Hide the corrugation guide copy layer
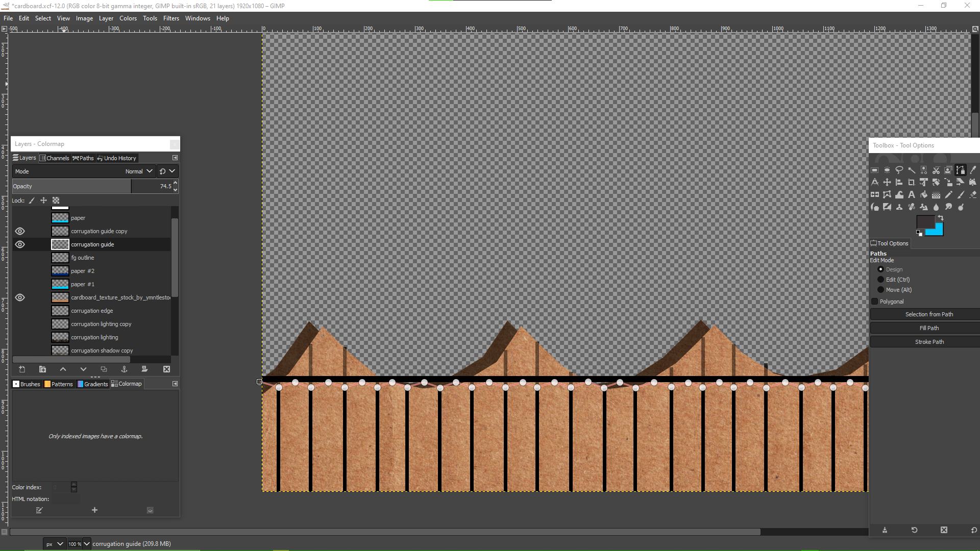 [x=20, y=231]
